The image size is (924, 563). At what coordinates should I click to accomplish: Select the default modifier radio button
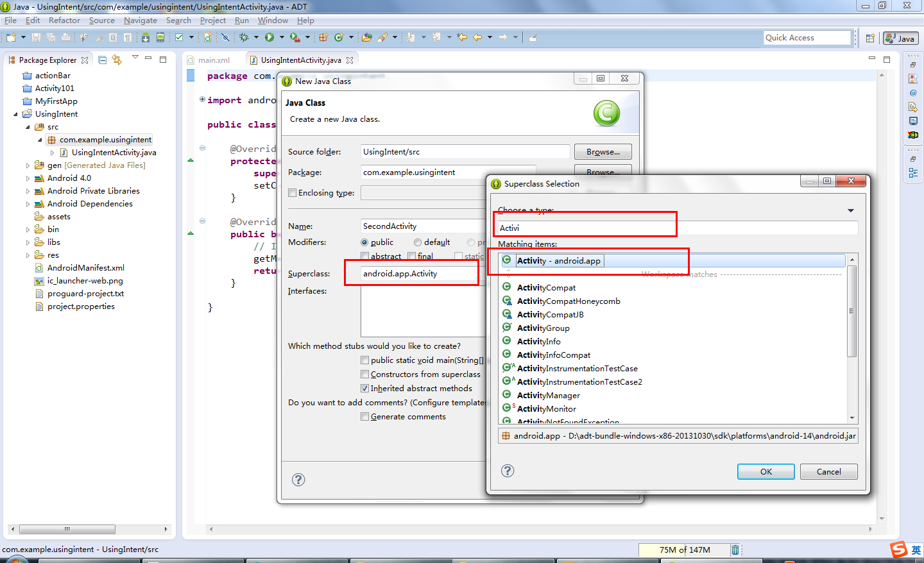point(418,242)
